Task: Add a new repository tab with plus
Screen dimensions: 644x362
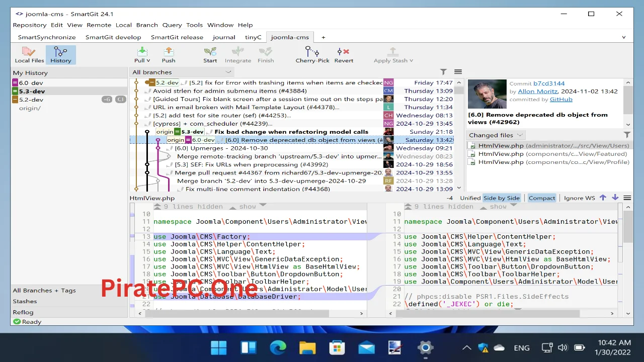Action: (x=324, y=37)
